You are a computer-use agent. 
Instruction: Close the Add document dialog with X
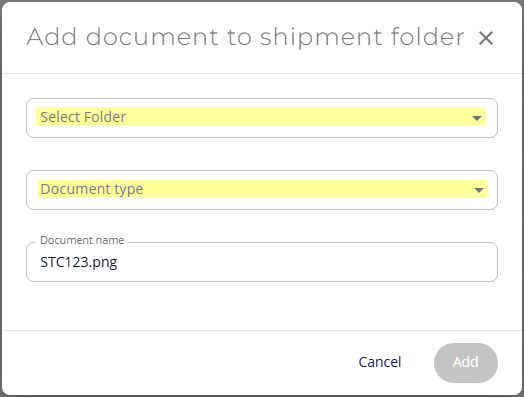[x=486, y=38]
